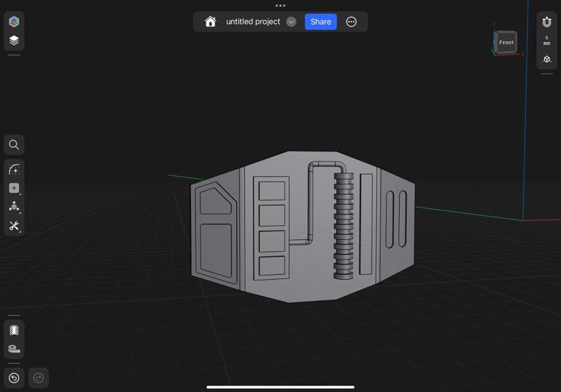Select the sketch arc tool

(x=14, y=169)
